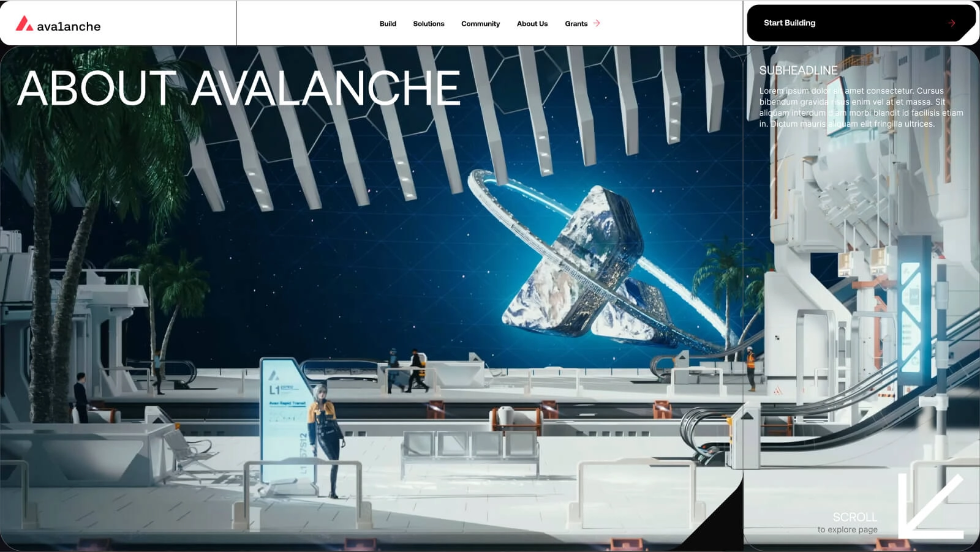Open the Build menu
This screenshot has height=552, width=980.
click(388, 24)
